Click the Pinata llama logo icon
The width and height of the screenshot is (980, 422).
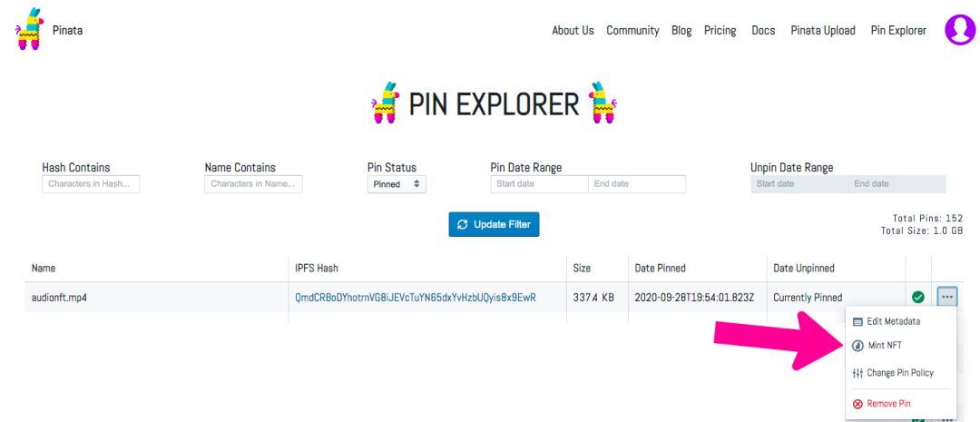(x=29, y=29)
